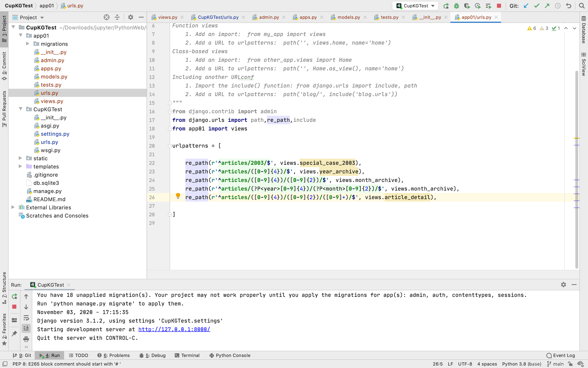Click Python 3.8 (base) interpreter in status bar
The width and height of the screenshot is (588, 368).
521,364
